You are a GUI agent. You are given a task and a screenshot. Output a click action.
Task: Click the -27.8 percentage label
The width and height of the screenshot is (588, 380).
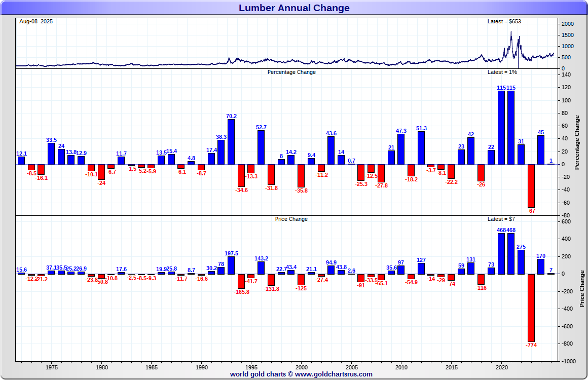click(x=381, y=185)
